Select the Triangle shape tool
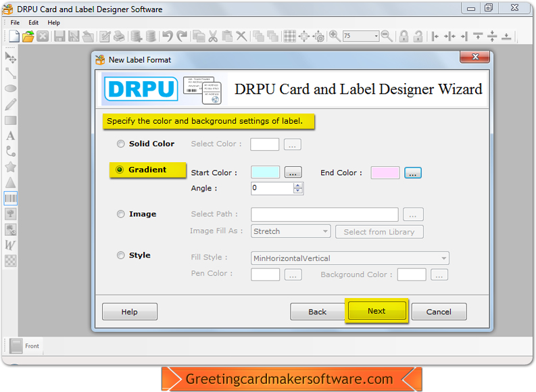Screen dimensions: 536x392 click(11, 183)
